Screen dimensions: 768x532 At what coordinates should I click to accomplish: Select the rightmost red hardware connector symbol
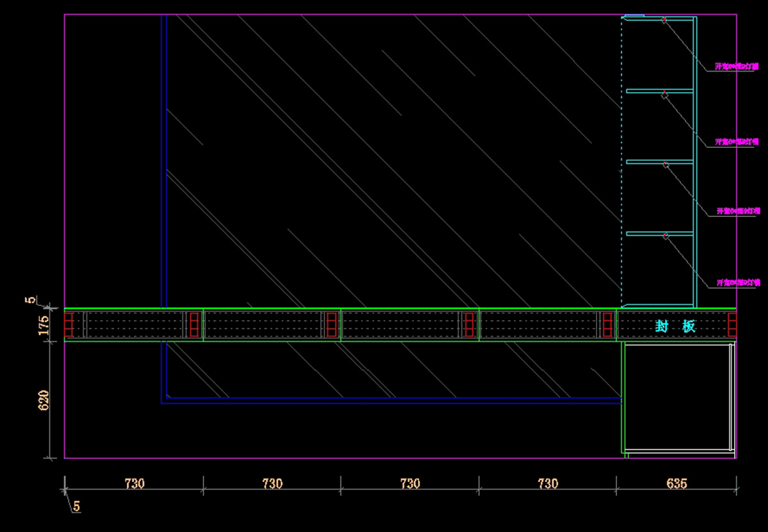[732, 324]
